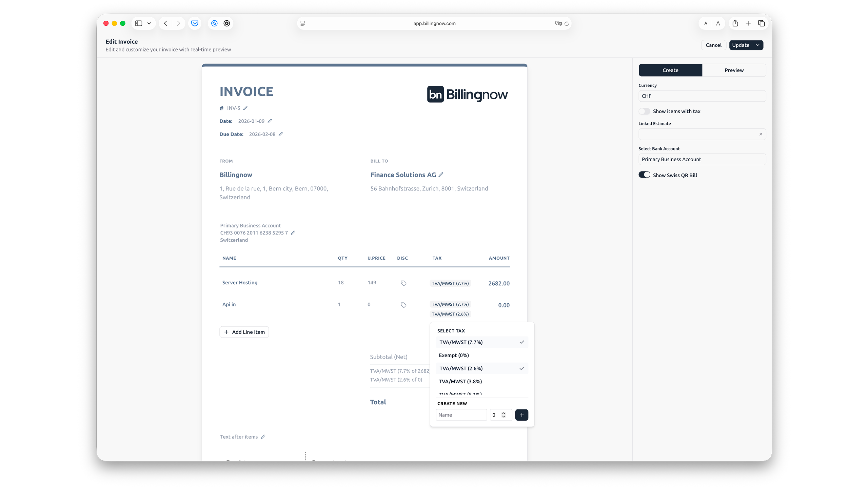Image resolution: width=868 pixels, height=488 pixels.
Task: Edit the invoice date 2026-01-09
Action: coord(270,121)
